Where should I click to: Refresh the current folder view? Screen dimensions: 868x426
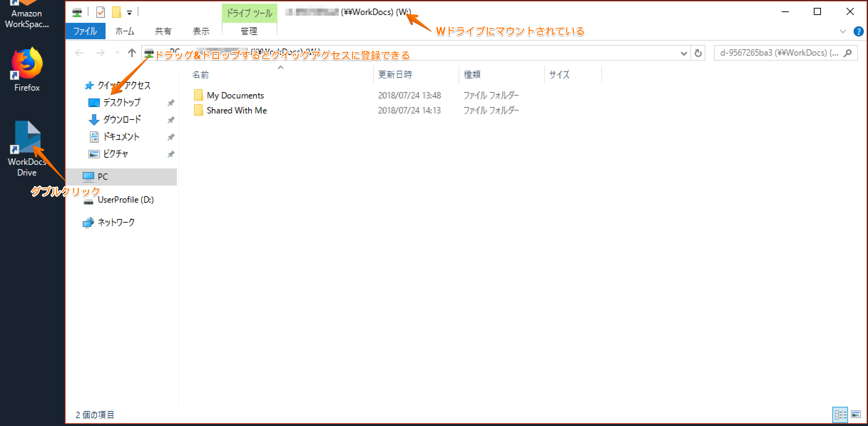pyautogui.click(x=698, y=54)
